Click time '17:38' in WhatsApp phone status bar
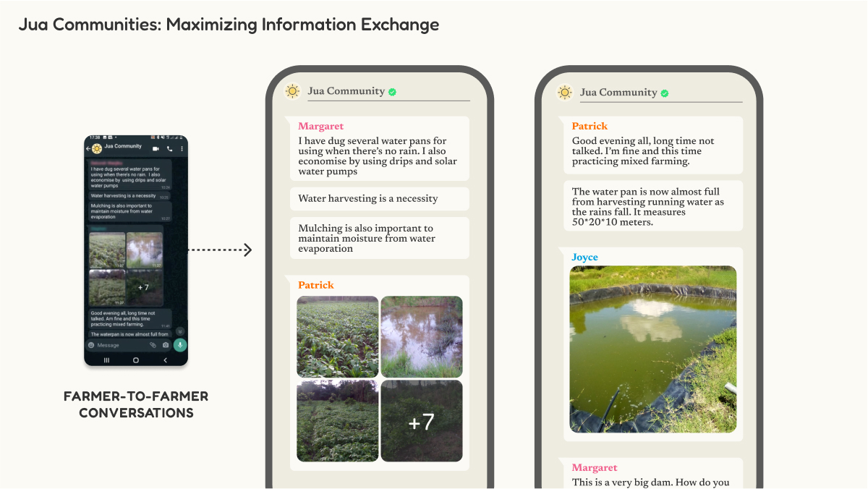Viewport: 868px width, 489px height. [95, 137]
